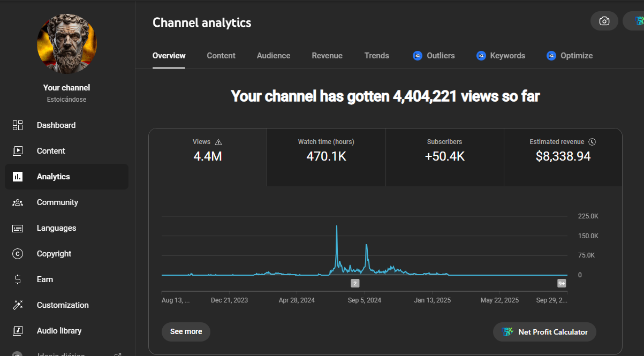Select the Estimated revenue metric card

click(563, 157)
